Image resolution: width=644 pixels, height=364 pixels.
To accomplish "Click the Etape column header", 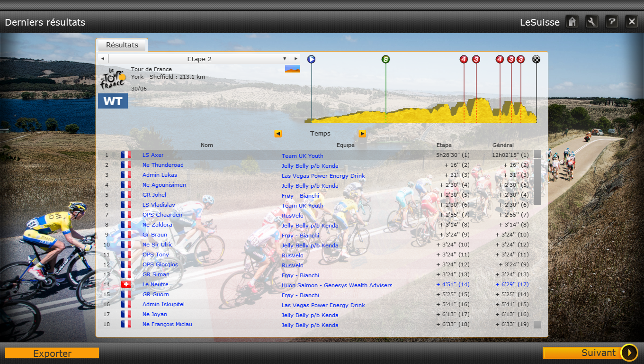I will 444,145.
